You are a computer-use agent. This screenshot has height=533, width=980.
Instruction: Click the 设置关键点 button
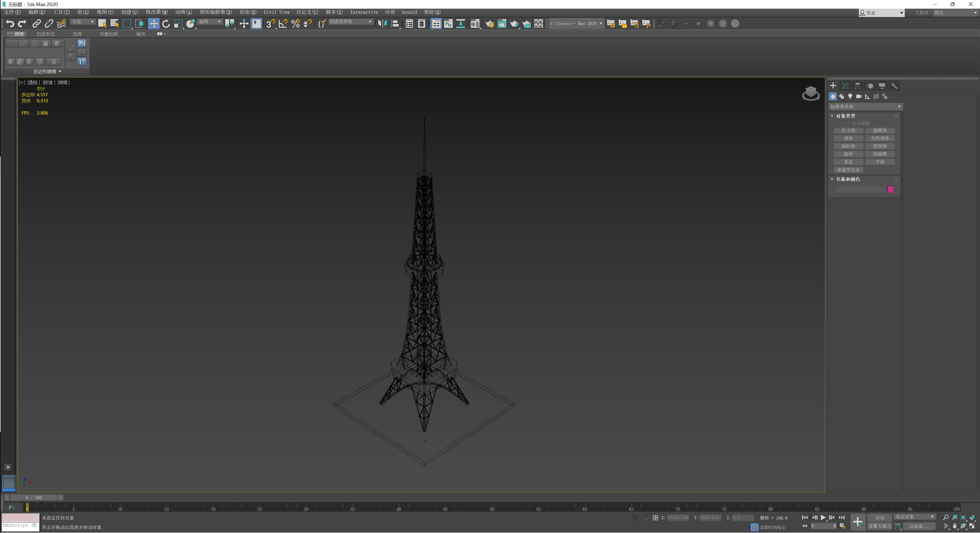click(880, 526)
